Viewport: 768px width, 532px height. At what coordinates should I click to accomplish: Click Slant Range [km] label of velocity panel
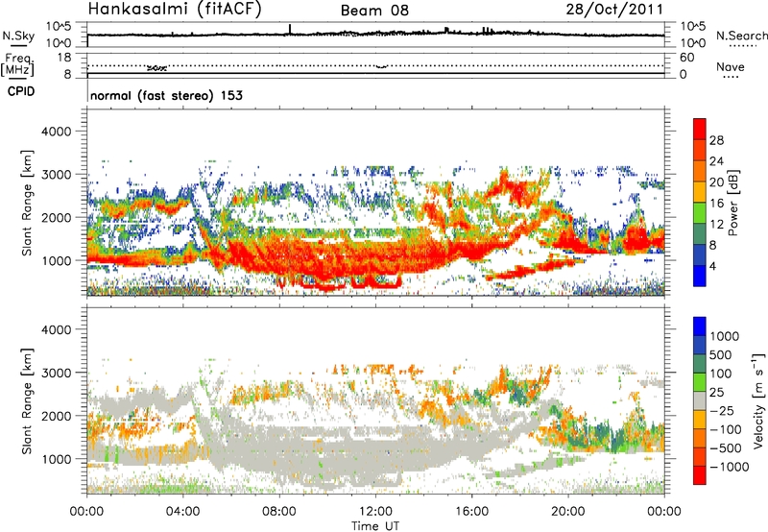pyautogui.click(x=27, y=400)
